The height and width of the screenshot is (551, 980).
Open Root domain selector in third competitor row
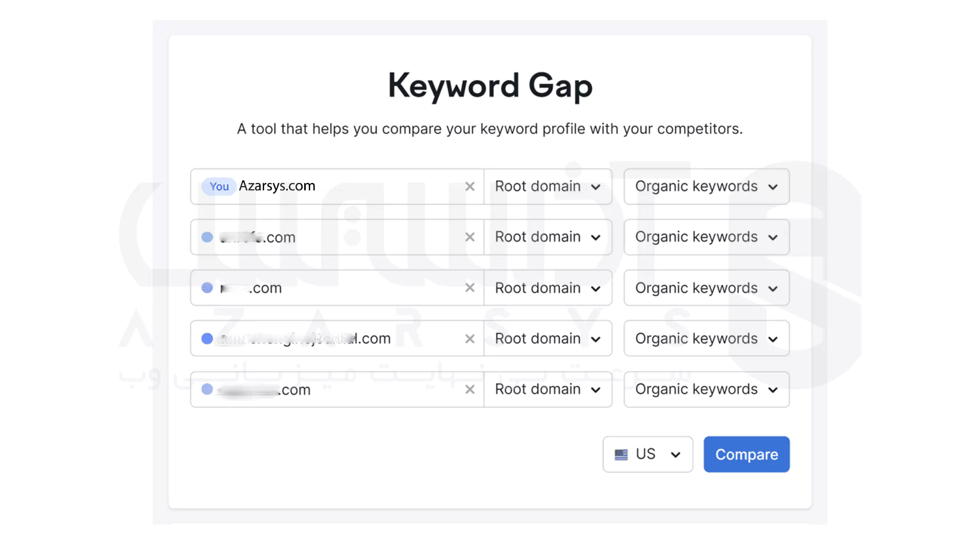click(x=547, y=339)
